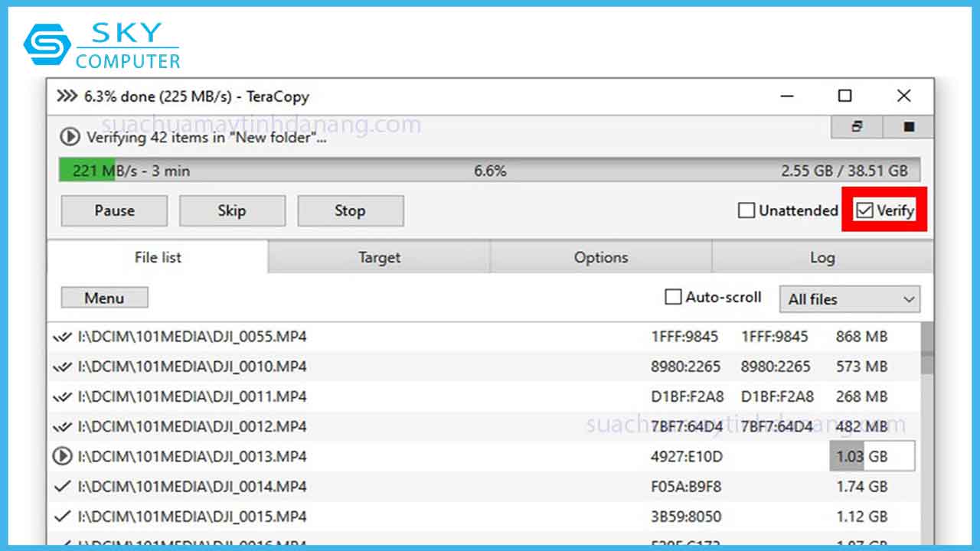The height and width of the screenshot is (551, 980).
Task: Click the file list vertical scrollbar thumb
Action: coord(926,347)
